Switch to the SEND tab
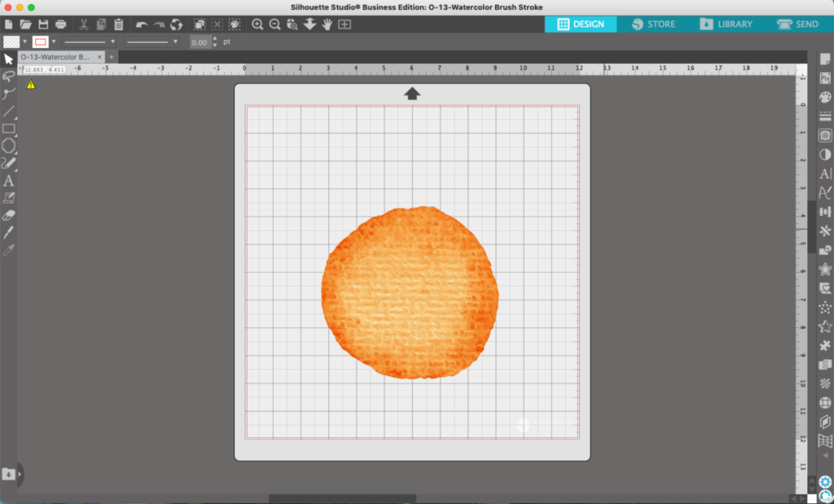This screenshot has width=834, height=504. (798, 24)
